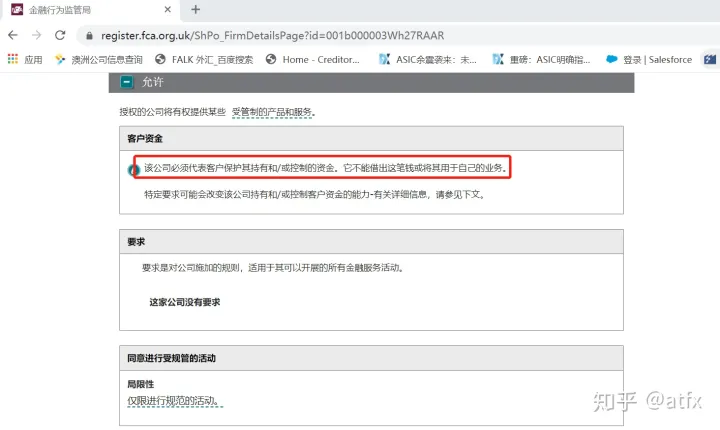The height and width of the screenshot is (430, 720).
Task: Collapse the 允许 section with minus icon
Action: pyautogui.click(x=128, y=82)
